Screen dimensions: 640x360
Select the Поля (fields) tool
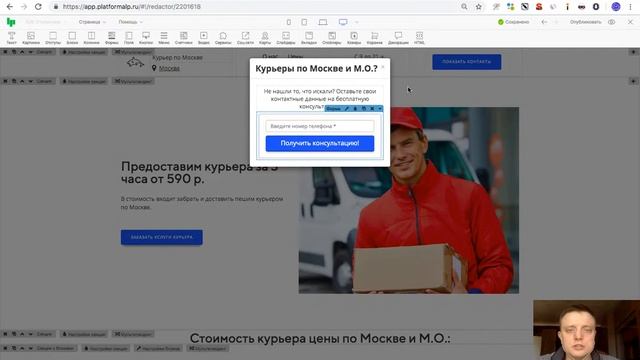click(x=129, y=38)
